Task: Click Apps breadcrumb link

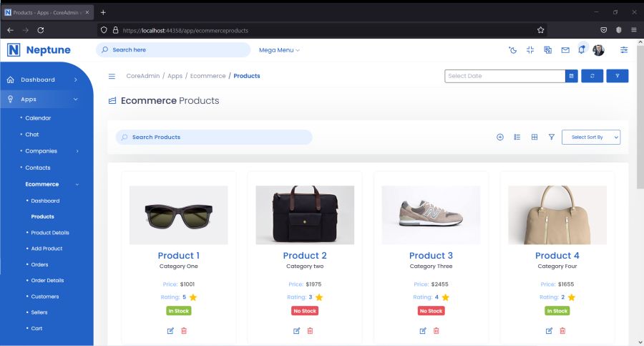Action: (x=175, y=76)
